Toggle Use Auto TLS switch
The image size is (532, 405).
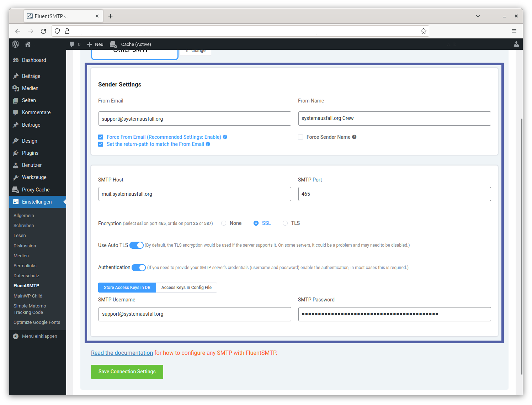point(137,245)
